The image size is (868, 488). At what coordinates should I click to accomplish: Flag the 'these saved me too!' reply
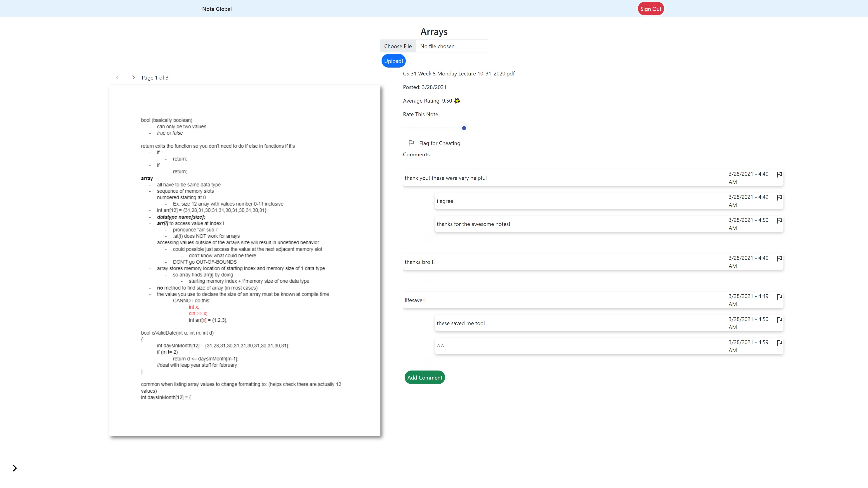pyautogui.click(x=779, y=320)
